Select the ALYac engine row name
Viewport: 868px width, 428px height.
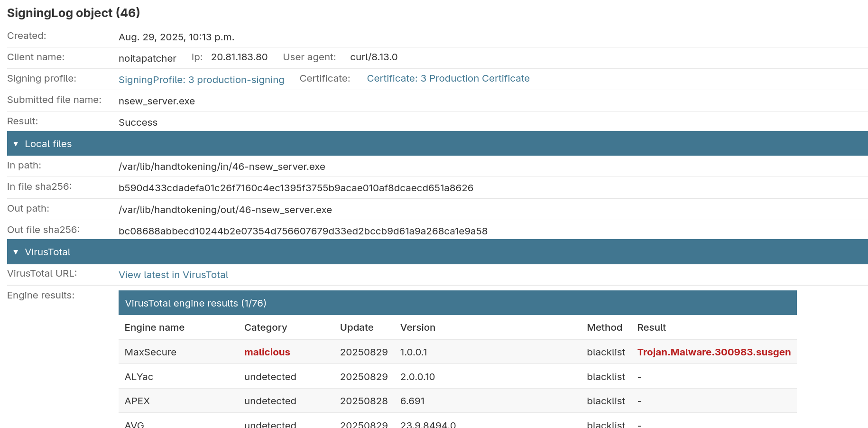(x=139, y=377)
